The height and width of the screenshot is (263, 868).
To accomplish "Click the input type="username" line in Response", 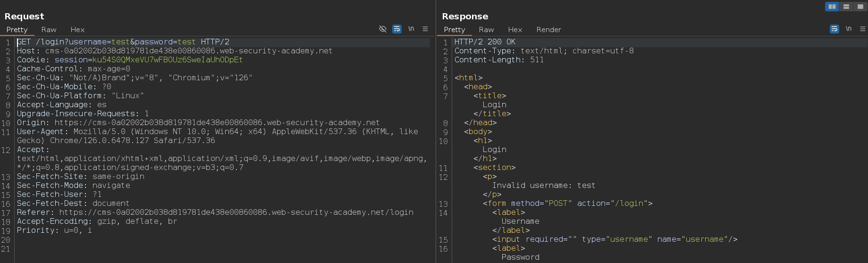I will click(x=615, y=239).
